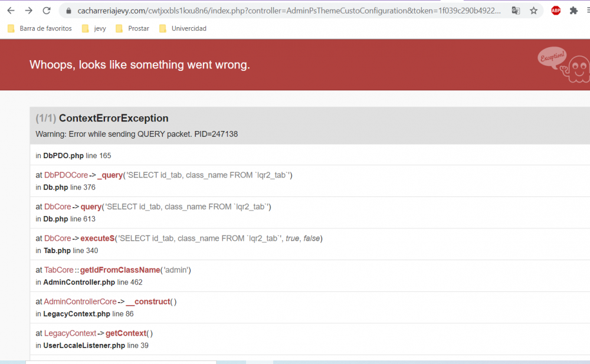This screenshot has width=590, height=364.
Task: Click the getIdFromClassName method name
Action: pyautogui.click(x=120, y=270)
